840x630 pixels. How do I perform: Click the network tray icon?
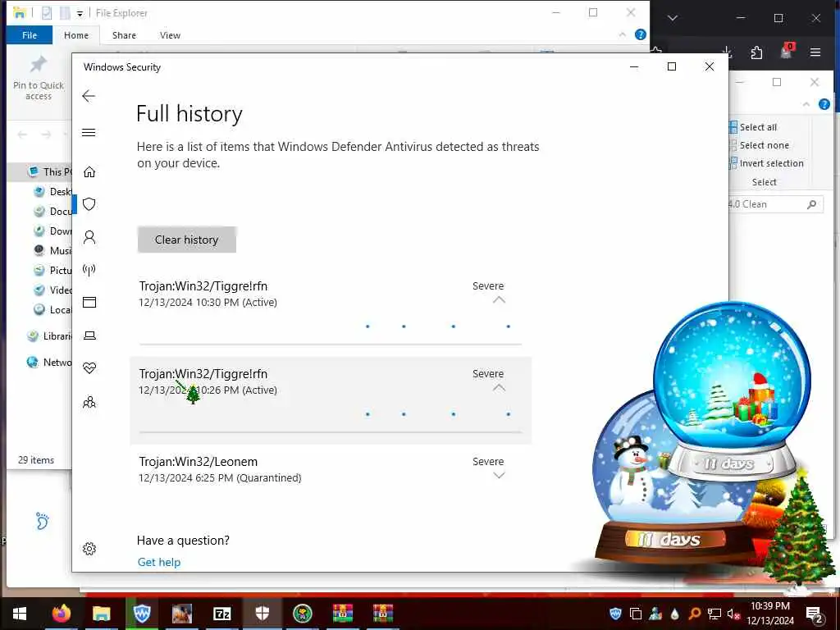click(x=714, y=614)
